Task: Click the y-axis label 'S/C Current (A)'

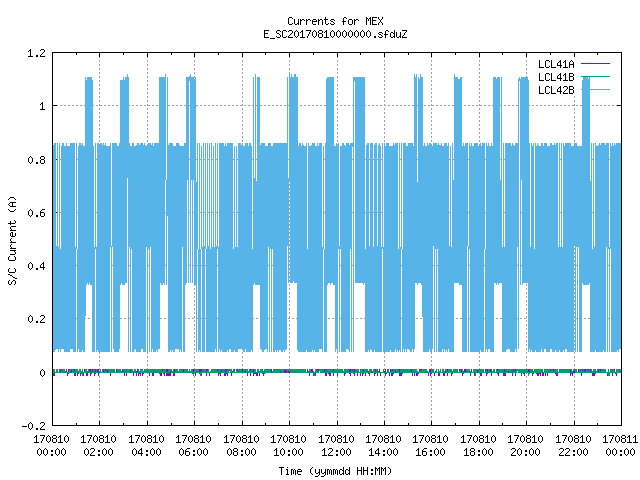Action: [12, 241]
